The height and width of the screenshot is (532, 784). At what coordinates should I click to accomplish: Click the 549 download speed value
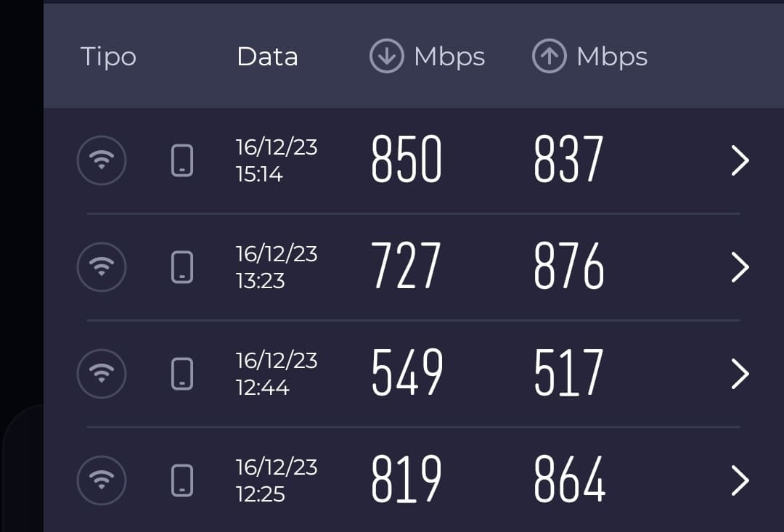(407, 372)
